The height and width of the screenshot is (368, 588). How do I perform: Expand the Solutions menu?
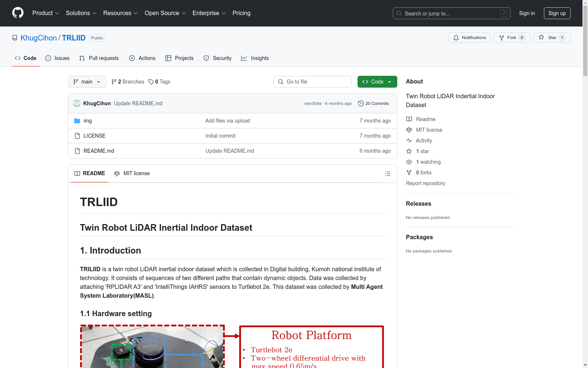[81, 13]
